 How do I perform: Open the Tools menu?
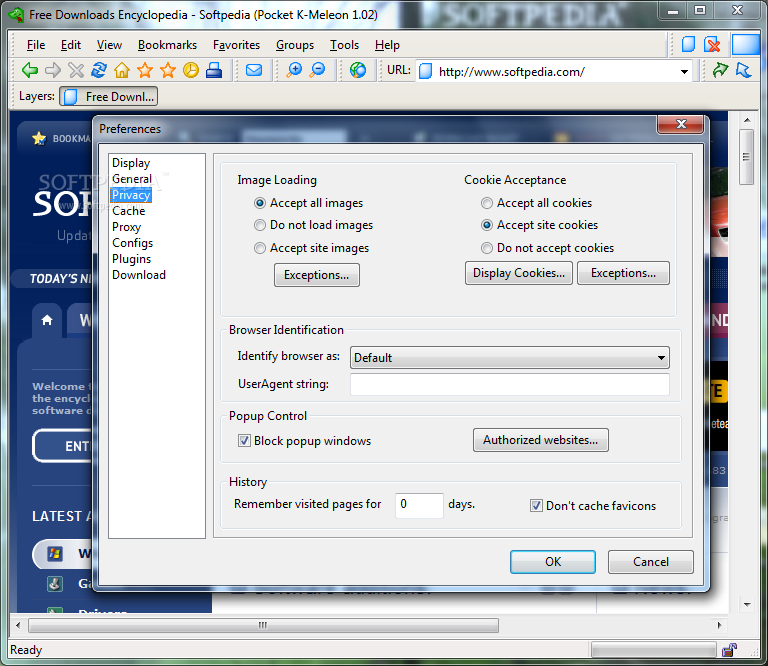pyautogui.click(x=344, y=45)
